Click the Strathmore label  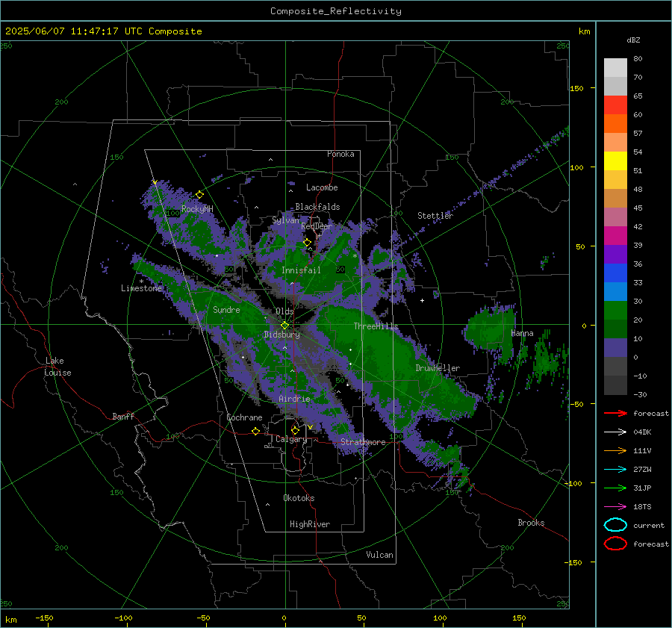pyautogui.click(x=363, y=442)
